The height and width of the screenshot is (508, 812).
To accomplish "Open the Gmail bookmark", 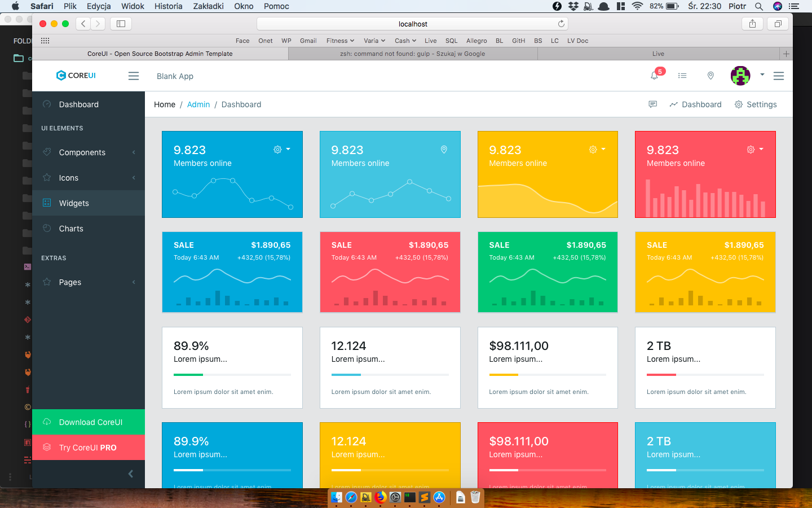I will [308, 41].
